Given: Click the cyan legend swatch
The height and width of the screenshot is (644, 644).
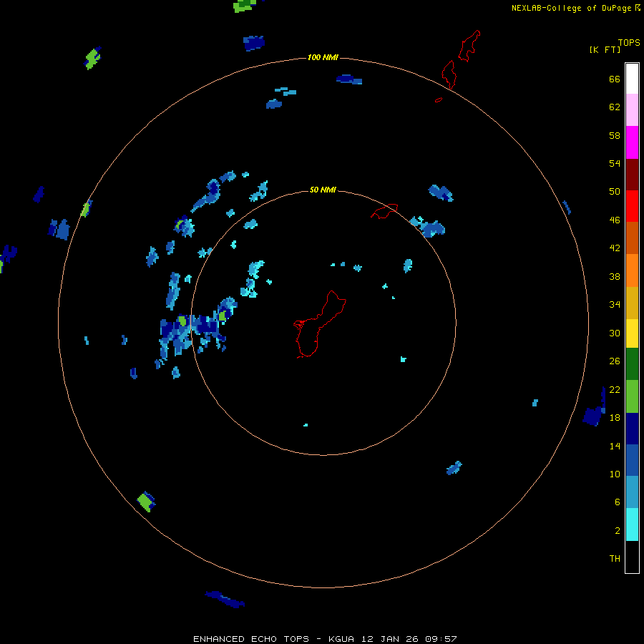Looking at the screenshot, I should [x=632, y=525].
